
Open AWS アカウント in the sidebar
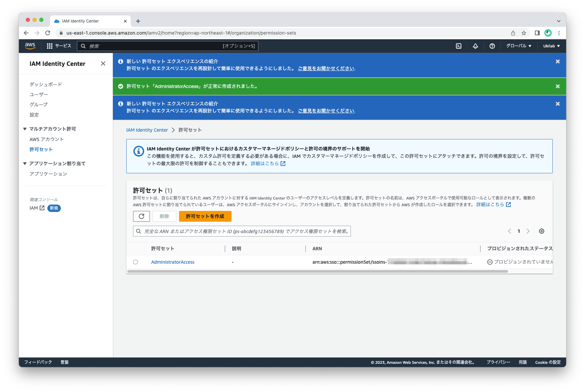pyautogui.click(x=47, y=139)
